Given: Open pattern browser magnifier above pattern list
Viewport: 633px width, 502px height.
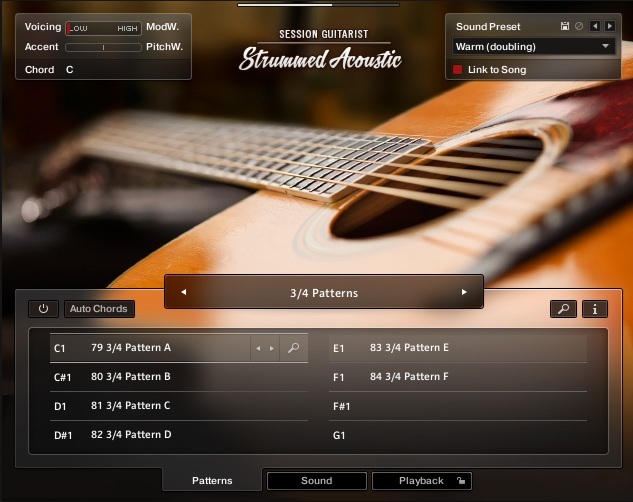Looking at the screenshot, I should pos(563,309).
